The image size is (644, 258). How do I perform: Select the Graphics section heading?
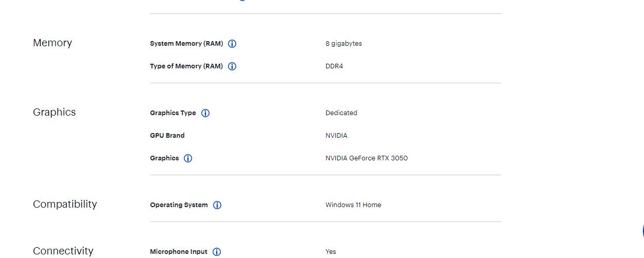coord(54,112)
